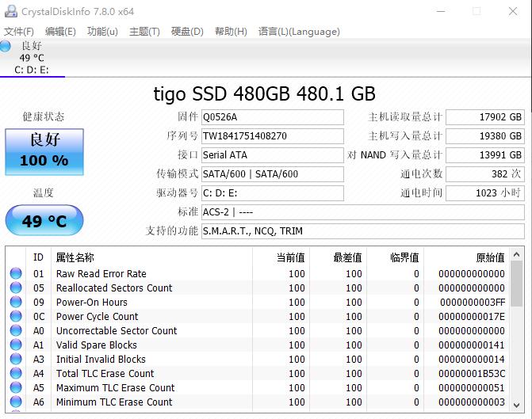Click the standard field ACS-2 | ----
Image resolution: width=532 pixels, height=419 pixels.
363,212
